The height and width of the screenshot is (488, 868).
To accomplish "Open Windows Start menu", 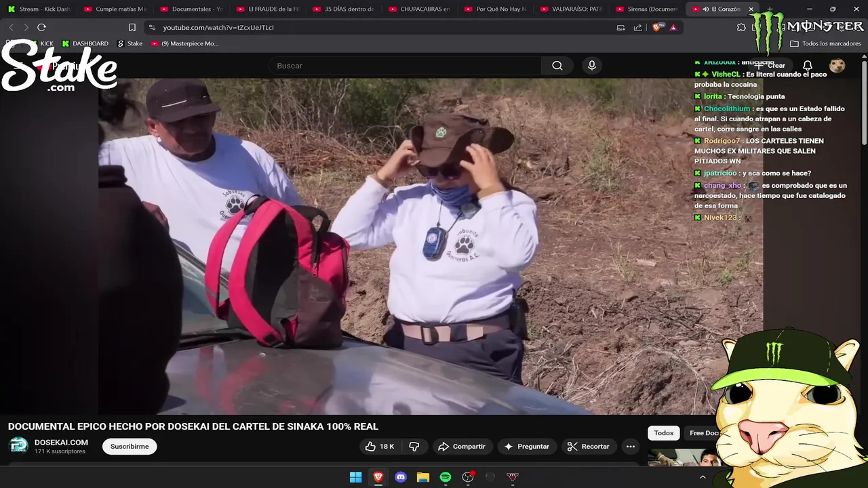I will point(355,477).
